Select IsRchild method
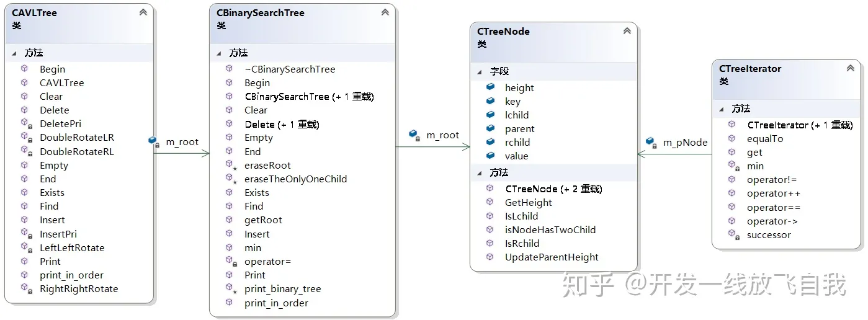The image size is (868, 320). [x=522, y=243]
